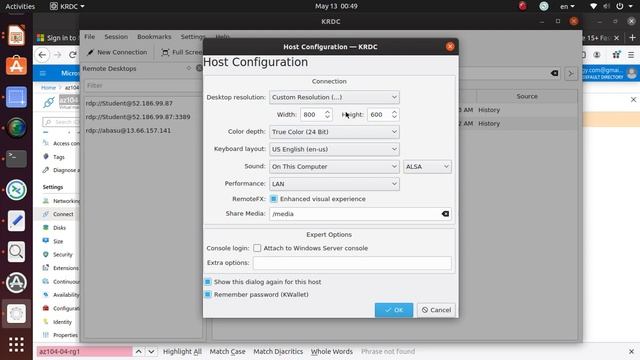
Task: Click the Remote Desktops Filter field
Action: click(143, 86)
